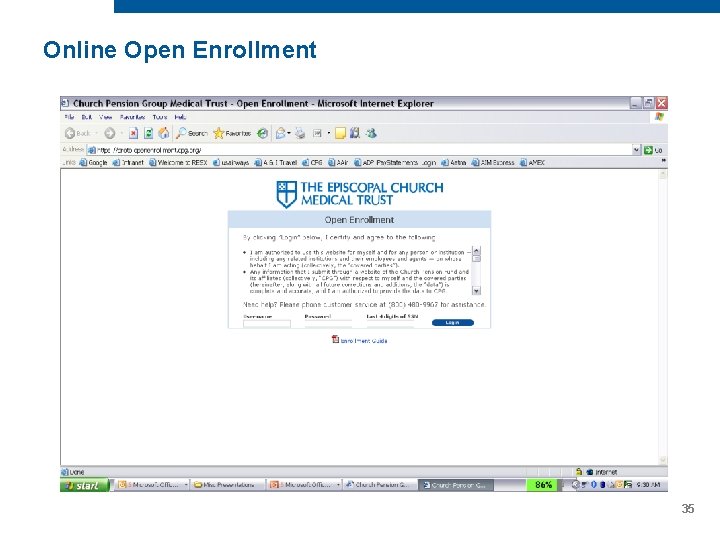Click scroll up arrow in agreement box
This screenshot has width=720, height=540.
click(476, 251)
